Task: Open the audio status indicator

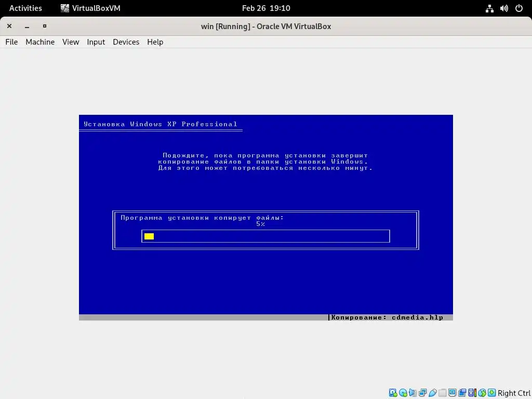Action: [413, 393]
